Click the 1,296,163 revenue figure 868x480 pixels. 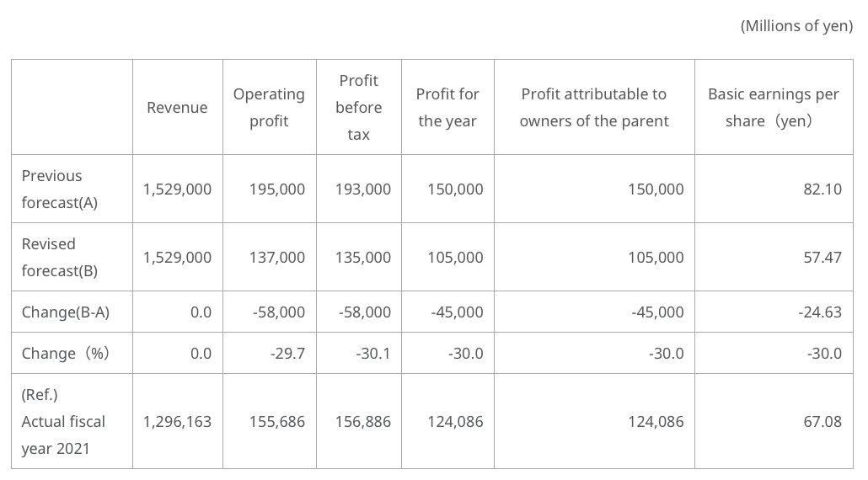(x=178, y=421)
